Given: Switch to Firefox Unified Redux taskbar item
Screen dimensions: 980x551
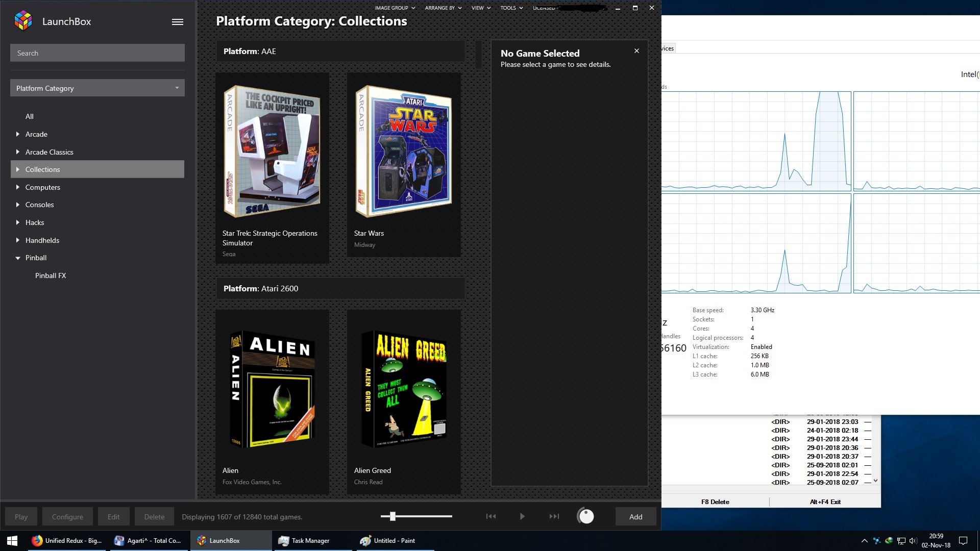Looking at the screenshot, I should 66,540.
